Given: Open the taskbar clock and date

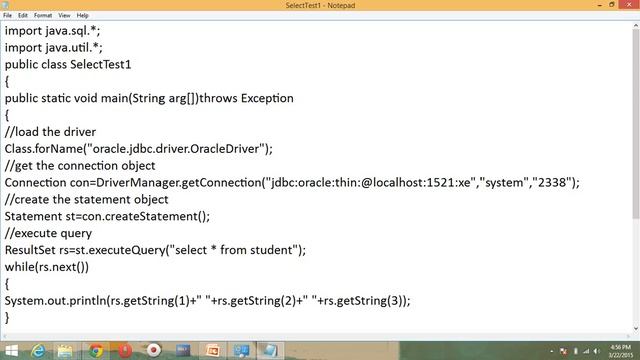Looking at the screenshot, I should coord(620,351).
